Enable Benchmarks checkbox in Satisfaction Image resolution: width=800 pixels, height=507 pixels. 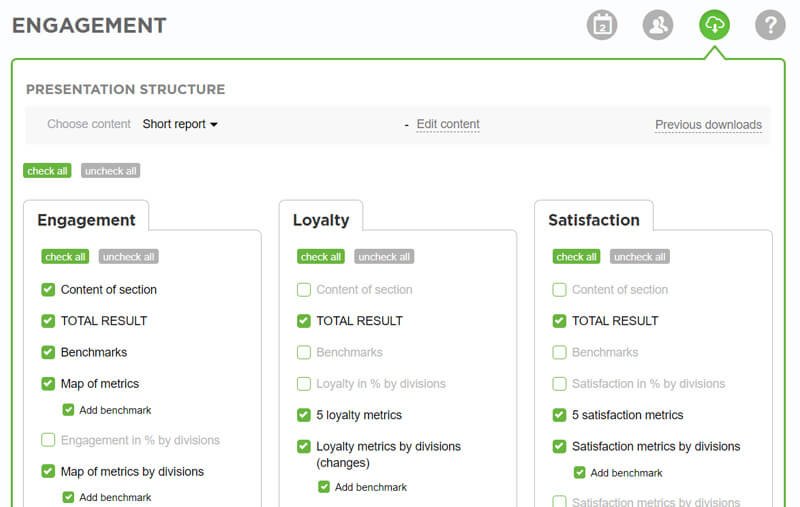[559, 352]
